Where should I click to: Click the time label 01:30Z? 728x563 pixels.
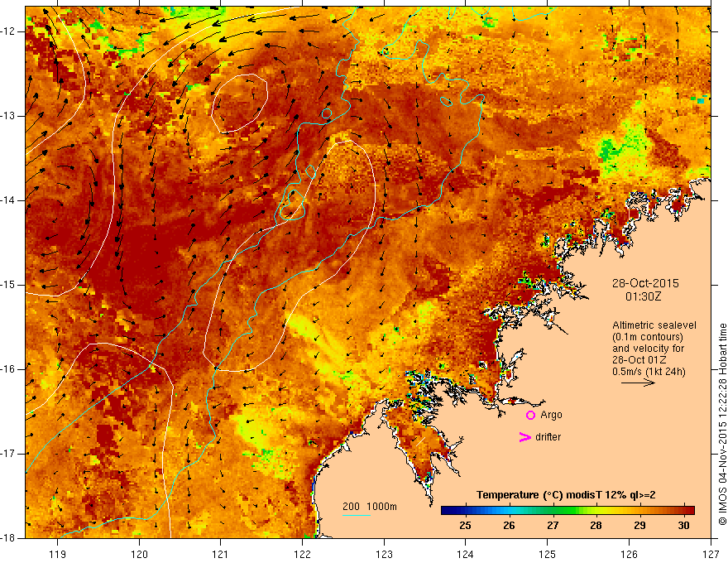644,296
